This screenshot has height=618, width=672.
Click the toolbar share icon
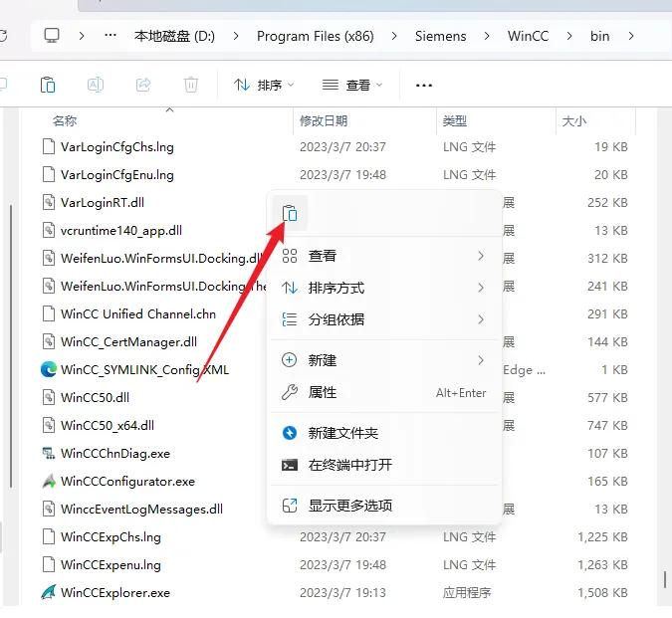[143, 85]
